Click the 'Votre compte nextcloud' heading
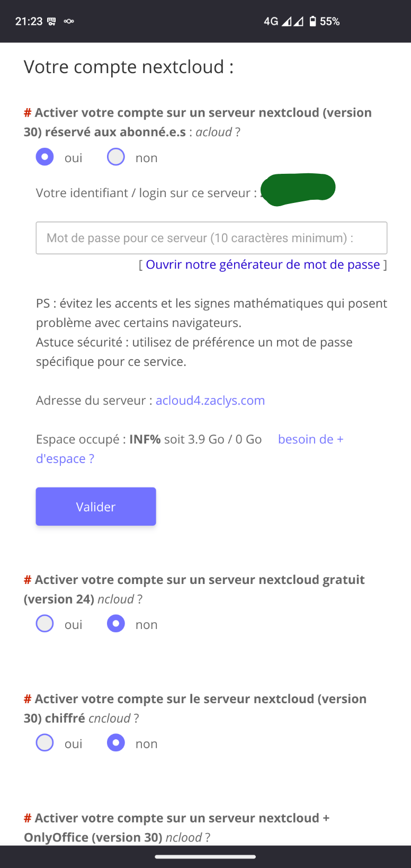Screen dimensions: 411x868 point(129,67)
